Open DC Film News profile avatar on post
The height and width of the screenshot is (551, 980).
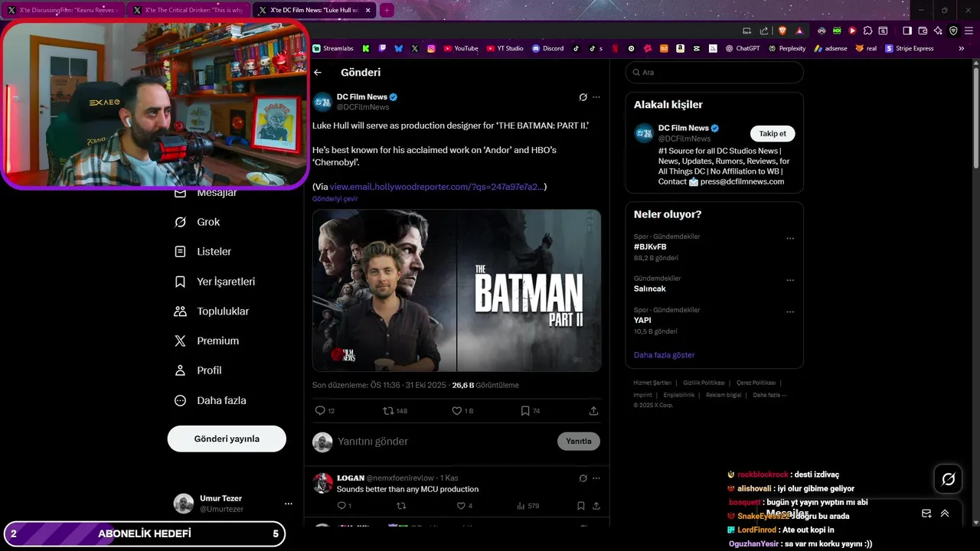322,102
